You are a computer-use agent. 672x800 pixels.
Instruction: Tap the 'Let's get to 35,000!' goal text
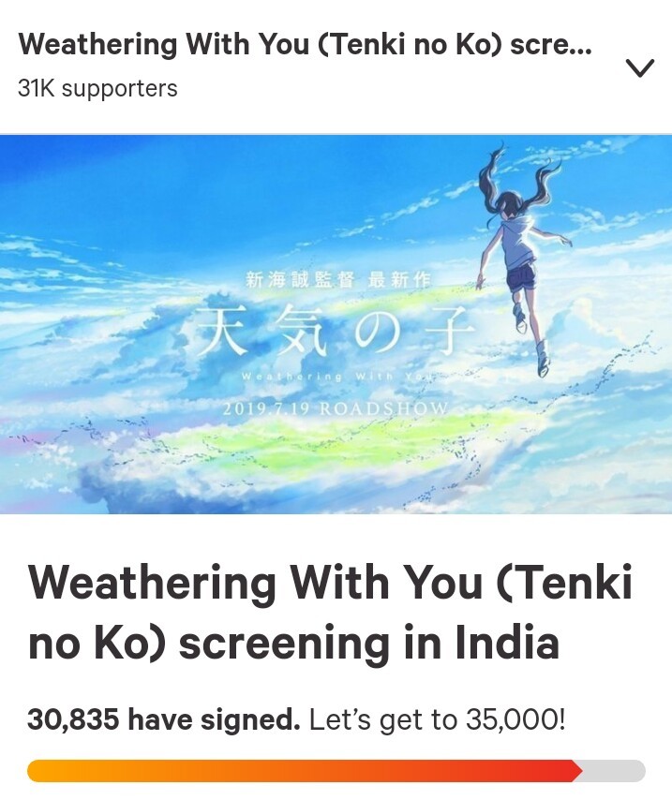(x=437, y=719)
